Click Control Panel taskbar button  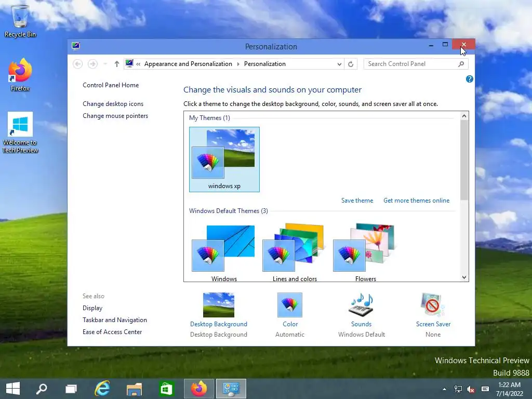point(231,389)
